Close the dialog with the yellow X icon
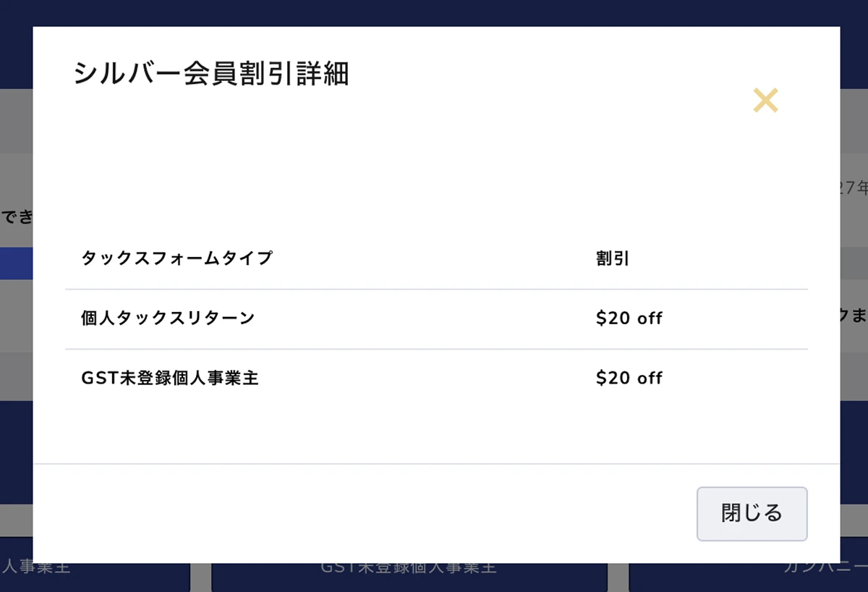Viewport: 868px width, 592px height. pos(765,101)
